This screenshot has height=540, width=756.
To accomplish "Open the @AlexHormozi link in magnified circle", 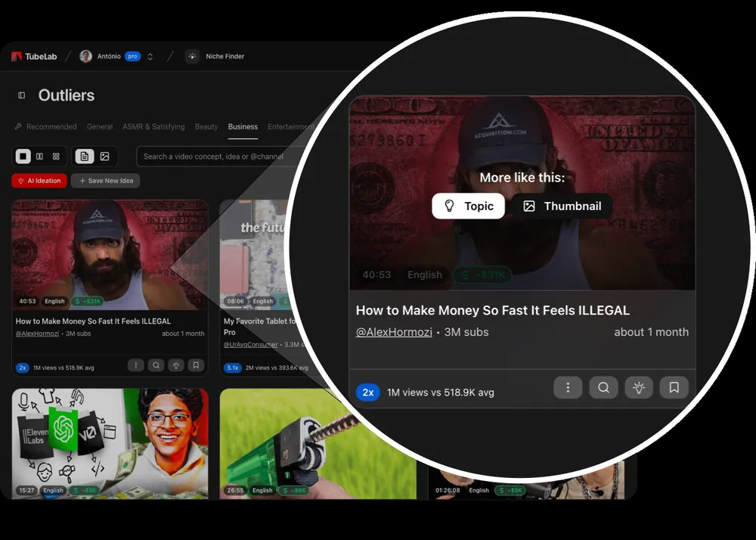I will pos(394,332).
